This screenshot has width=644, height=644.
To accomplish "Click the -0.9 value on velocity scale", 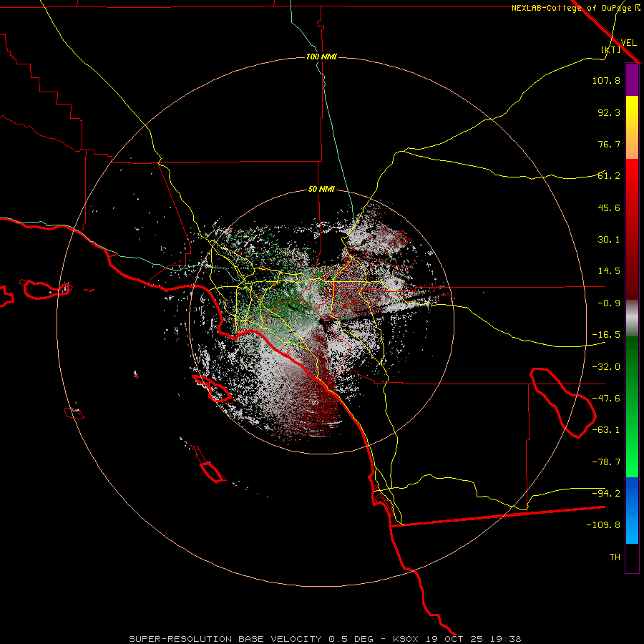I will [609, 303].
